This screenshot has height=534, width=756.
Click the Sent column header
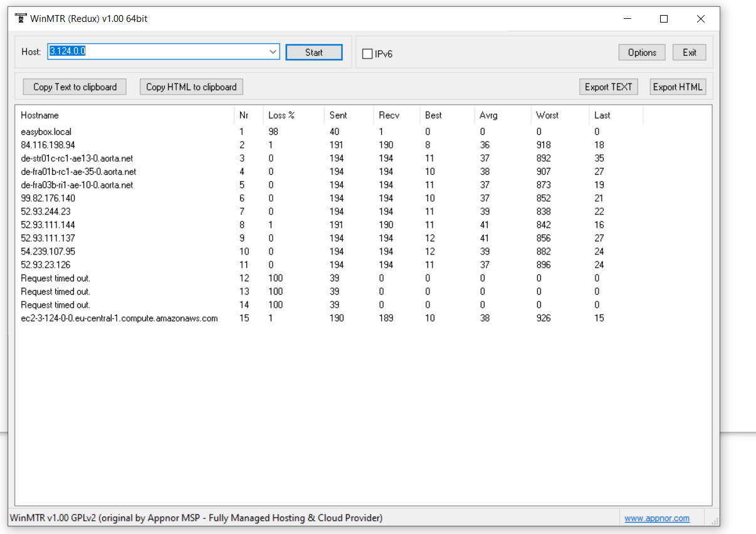coord(349,115)
